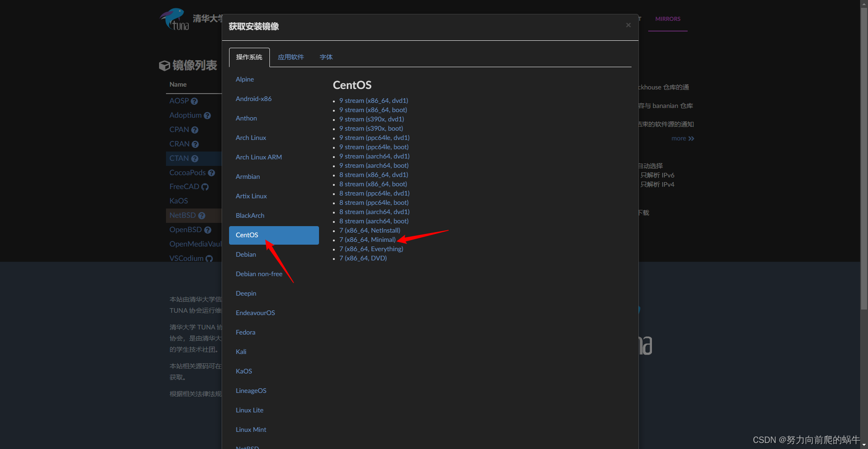Open KaOS in the background mirror list
Image resolution: width=868 pixels, height=449 pixels.
pyautogui.click(x=179, y=201)
